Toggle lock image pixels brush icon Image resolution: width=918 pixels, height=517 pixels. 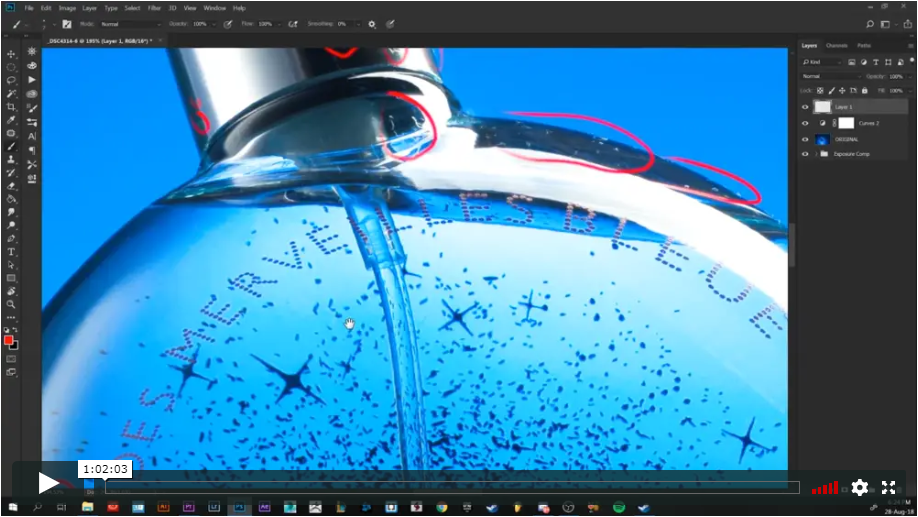(x=831, y=91)
